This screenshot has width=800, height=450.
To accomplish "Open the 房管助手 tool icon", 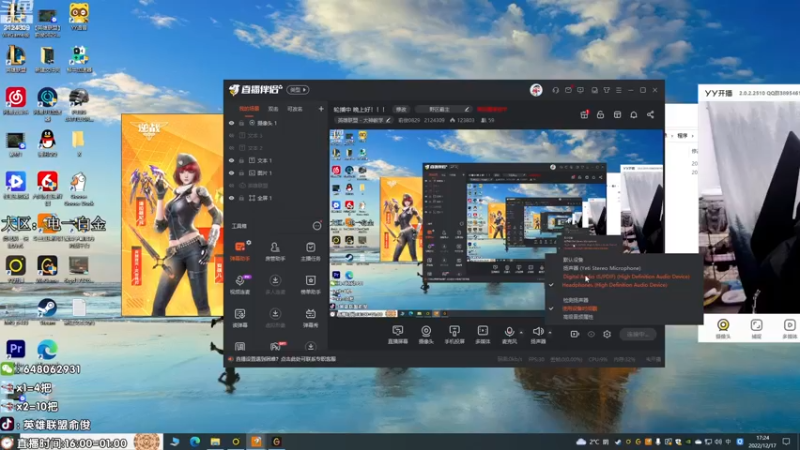I will 275,251.
